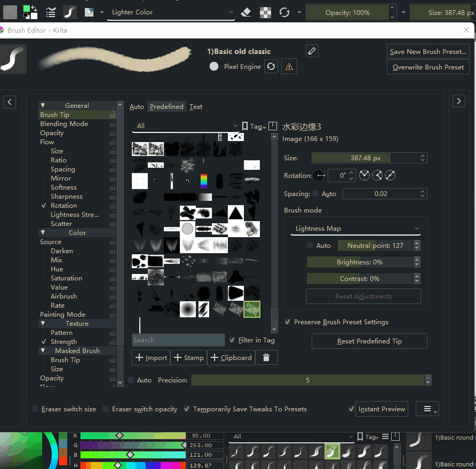Click Reset Predefined Tip button
The image size is (476, 469).
pos(369,341)
